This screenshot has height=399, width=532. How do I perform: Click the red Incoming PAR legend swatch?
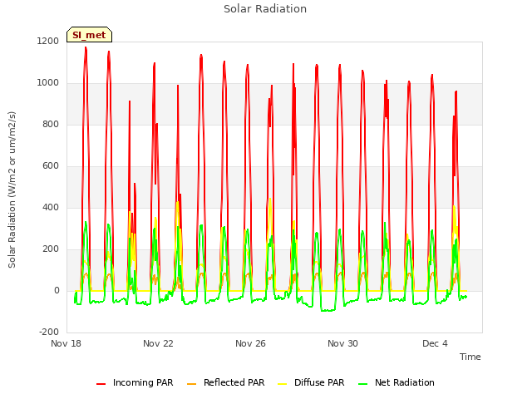pyautogui.click(x=101, y=384)
